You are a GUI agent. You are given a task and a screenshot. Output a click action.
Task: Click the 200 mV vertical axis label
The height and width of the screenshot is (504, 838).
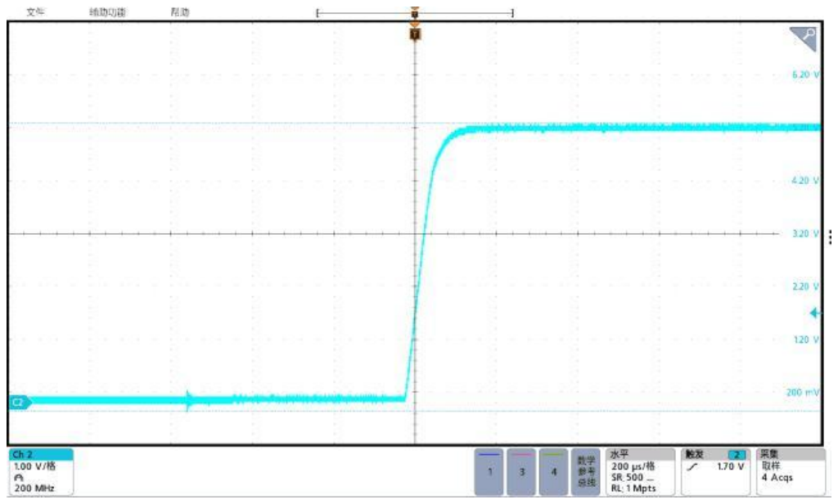803,392
